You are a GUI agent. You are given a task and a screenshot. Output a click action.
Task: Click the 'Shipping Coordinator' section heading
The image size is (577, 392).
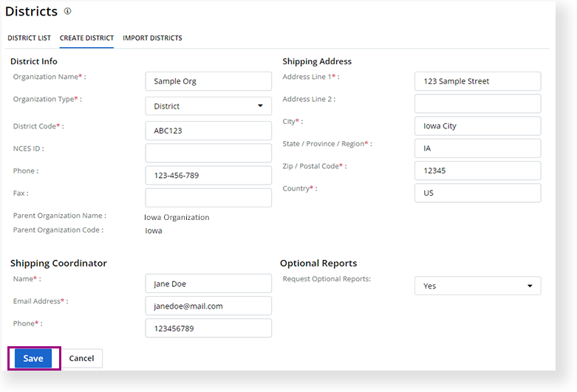[58, 264]
